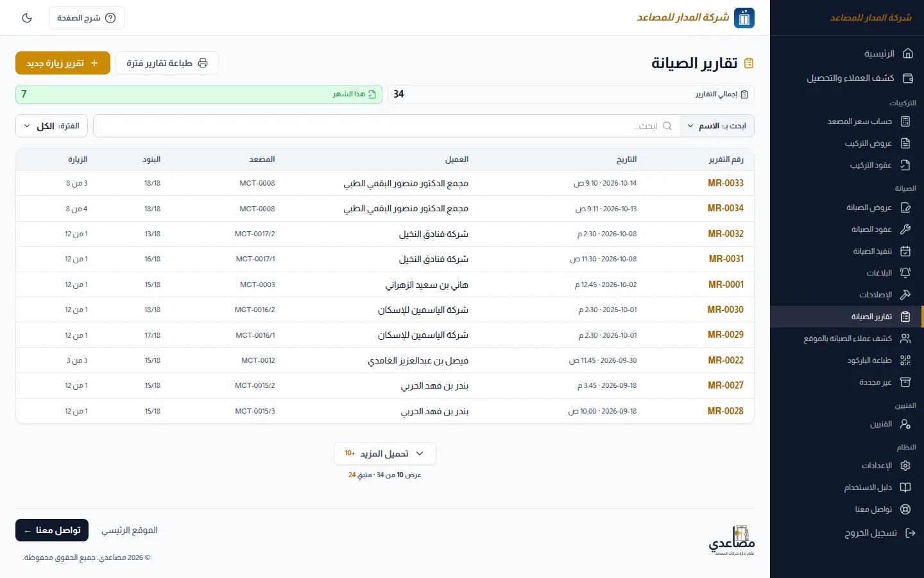Open the شرح الصفحة page help
The height and width of the screenshot is (578, 924).
tap(87, 18)
